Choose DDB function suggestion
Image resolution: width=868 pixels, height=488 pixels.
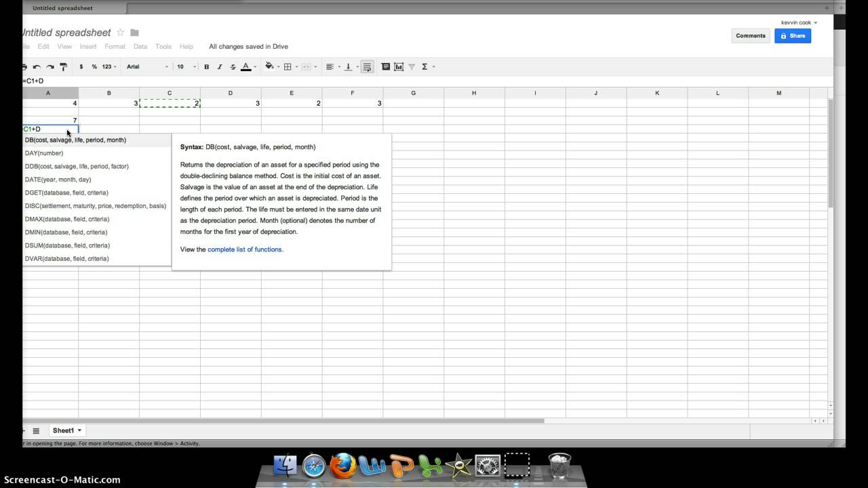[96, 166]
